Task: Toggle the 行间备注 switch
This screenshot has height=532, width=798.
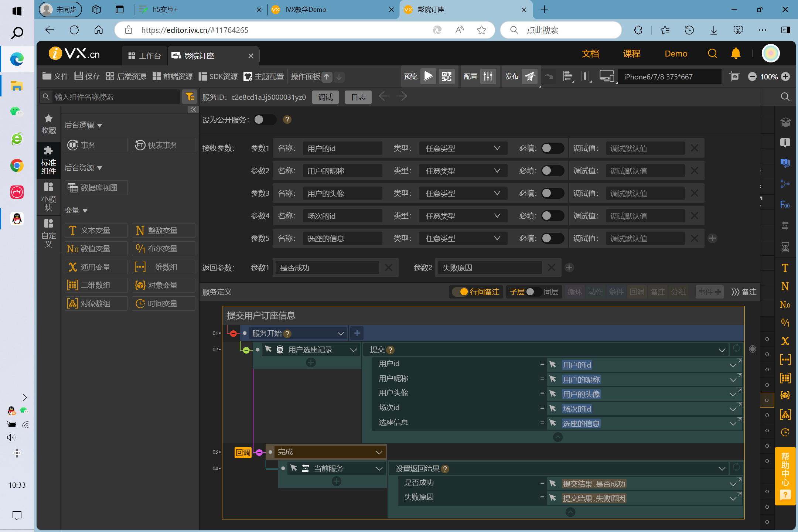Action: pyautogui.click(x=460, y=292)
